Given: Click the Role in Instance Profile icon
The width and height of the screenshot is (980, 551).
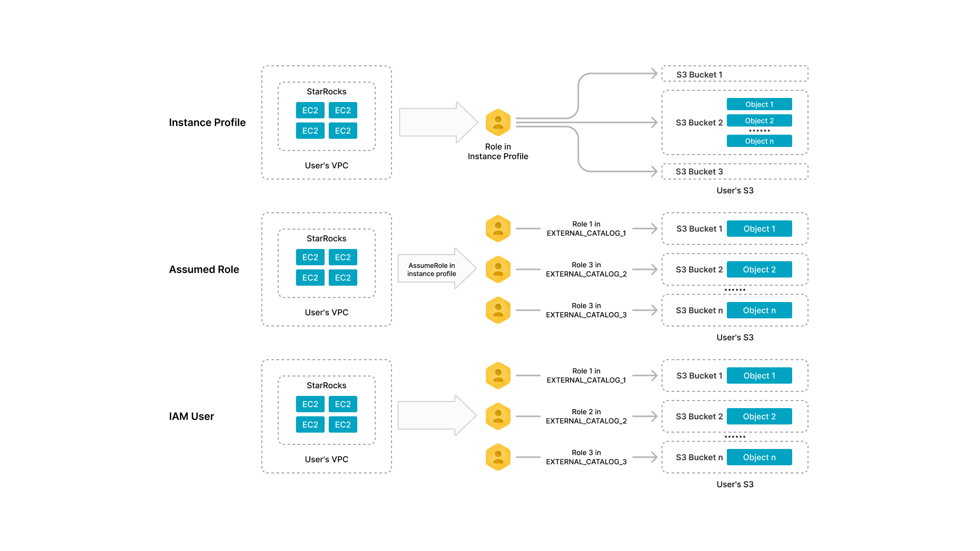Looking at the screenshot, I should (x=498, y=122).
